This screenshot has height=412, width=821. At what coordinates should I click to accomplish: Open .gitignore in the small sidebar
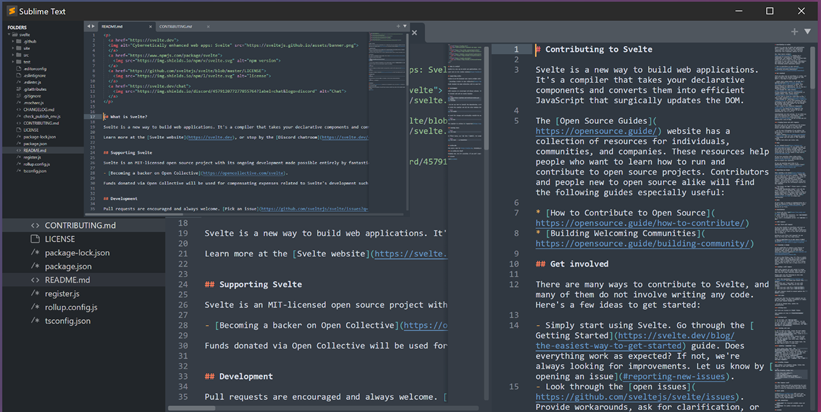pyautogui.click(x=32, y=96)
